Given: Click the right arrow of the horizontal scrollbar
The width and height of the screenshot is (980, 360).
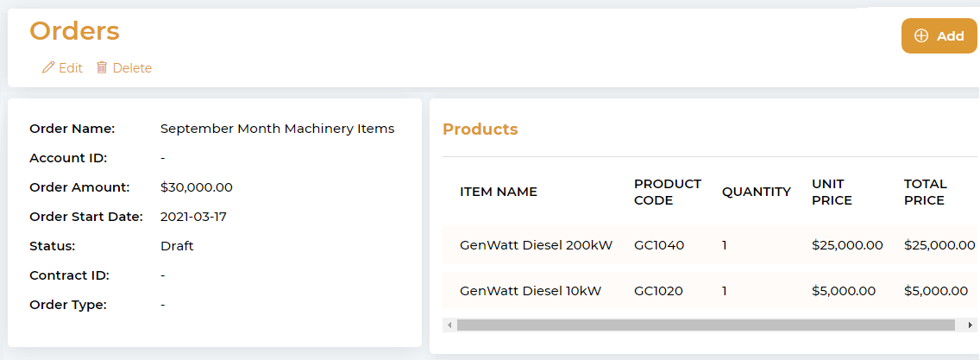Looking at the screenshot, I should (971, 325).
